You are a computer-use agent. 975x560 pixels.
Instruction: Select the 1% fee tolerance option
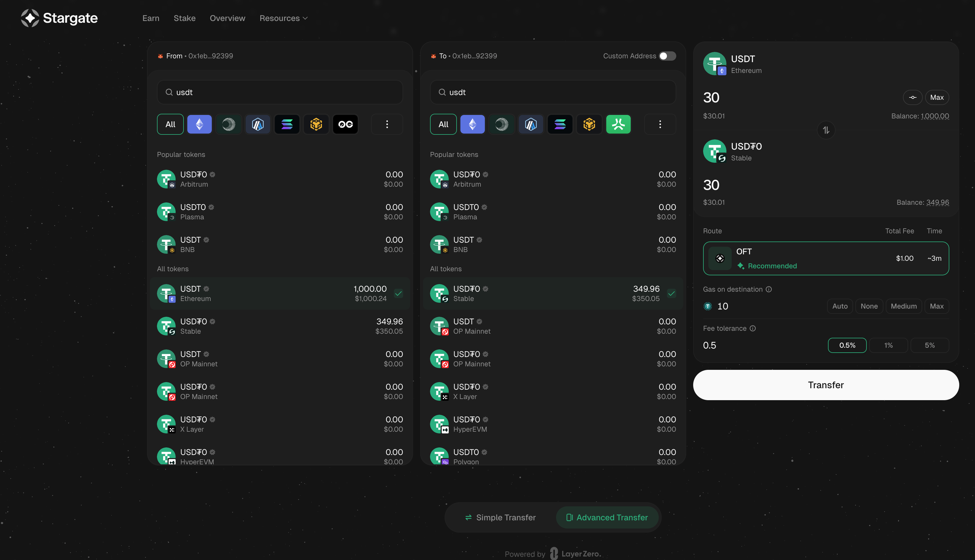tap(888, 345)
